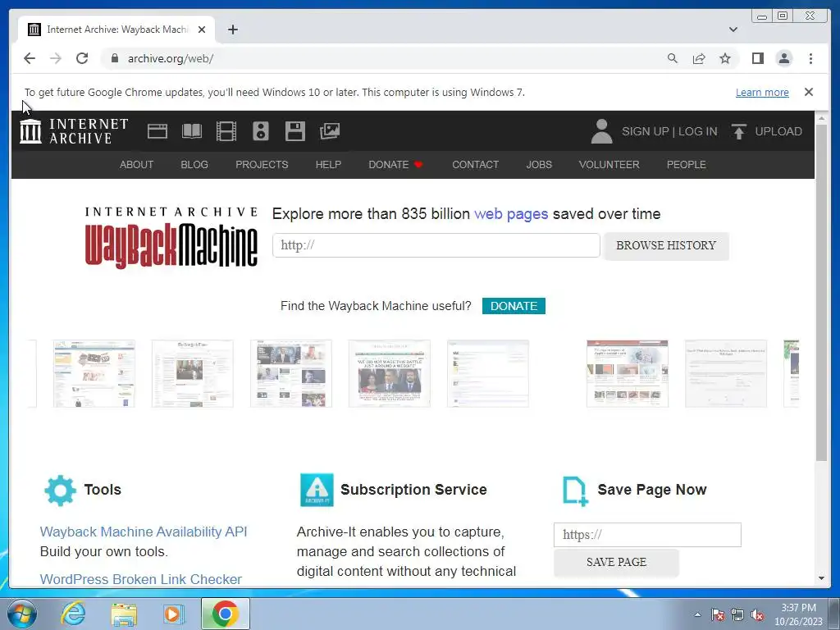Open the tab search dropdown arrow
Viewport: 840px width, 630px height.
click(x=733, y=30)
